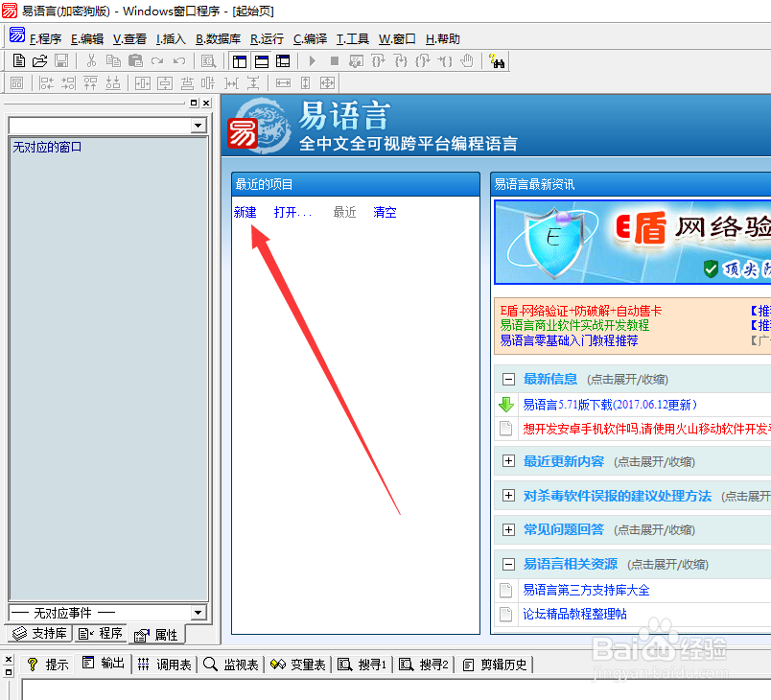Click the window preview icon on layout toolbar
Viewport: 771px width, 700px height.
point(16,83)
